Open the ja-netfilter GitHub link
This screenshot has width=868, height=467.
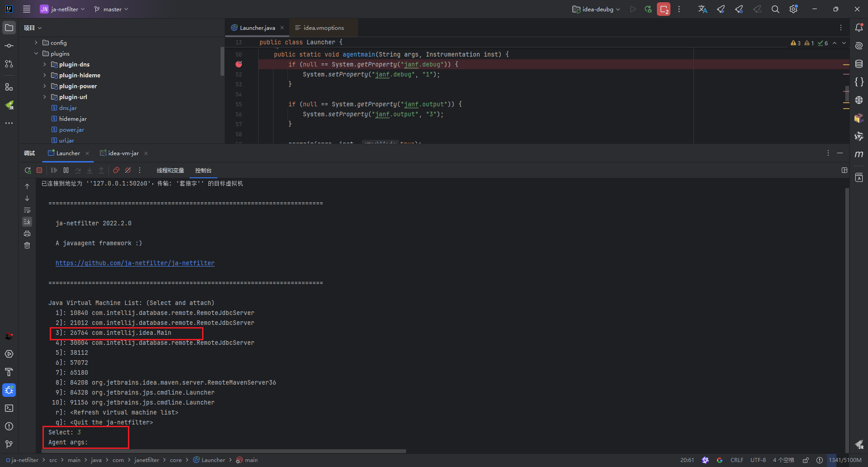pyautogui.click(x=135, y=263)
